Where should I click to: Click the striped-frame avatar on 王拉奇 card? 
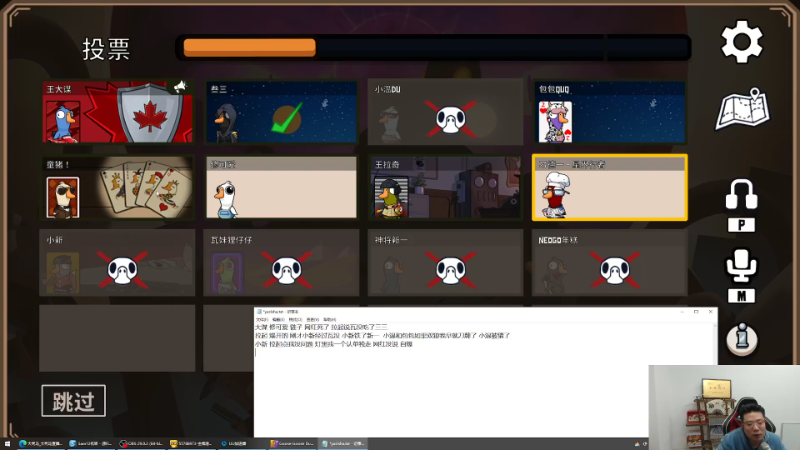391,197
